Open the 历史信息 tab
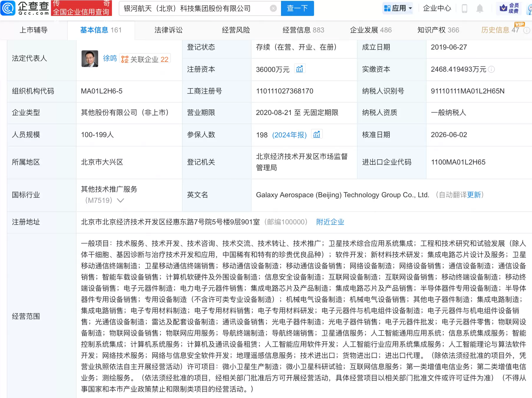The height and width of the screenshot is (398, 532). coord(500,30)
